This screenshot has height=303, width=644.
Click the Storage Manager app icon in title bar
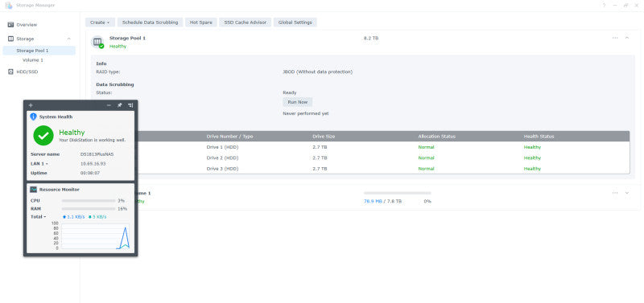pos(9,6)
